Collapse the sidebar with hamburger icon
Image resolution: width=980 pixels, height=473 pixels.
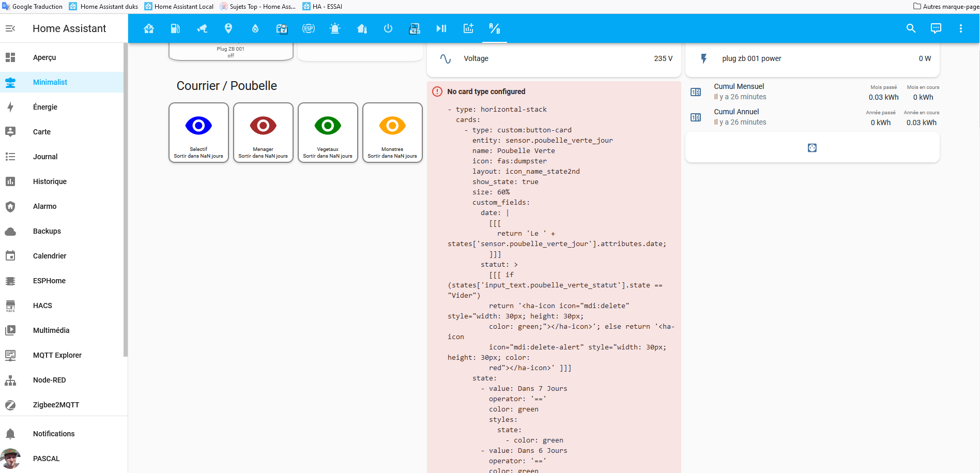click(10, 28)
